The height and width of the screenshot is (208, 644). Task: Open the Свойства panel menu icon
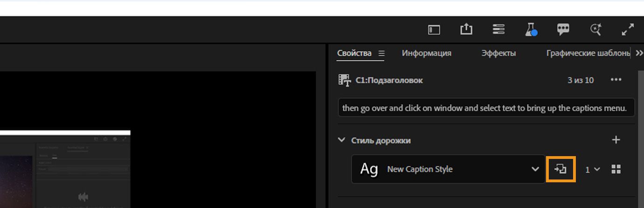tap(381, 53)
